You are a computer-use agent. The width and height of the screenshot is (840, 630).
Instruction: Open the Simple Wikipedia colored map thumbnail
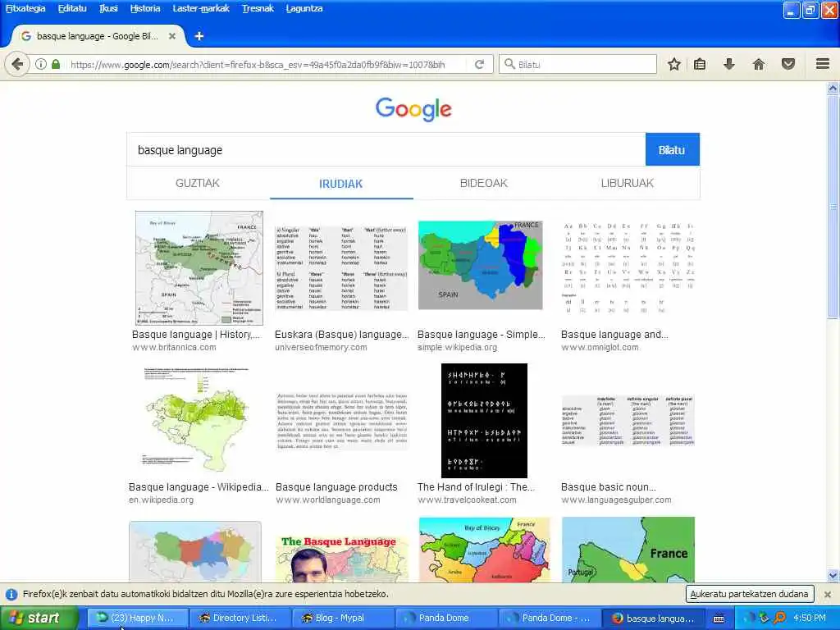(481, 265)
